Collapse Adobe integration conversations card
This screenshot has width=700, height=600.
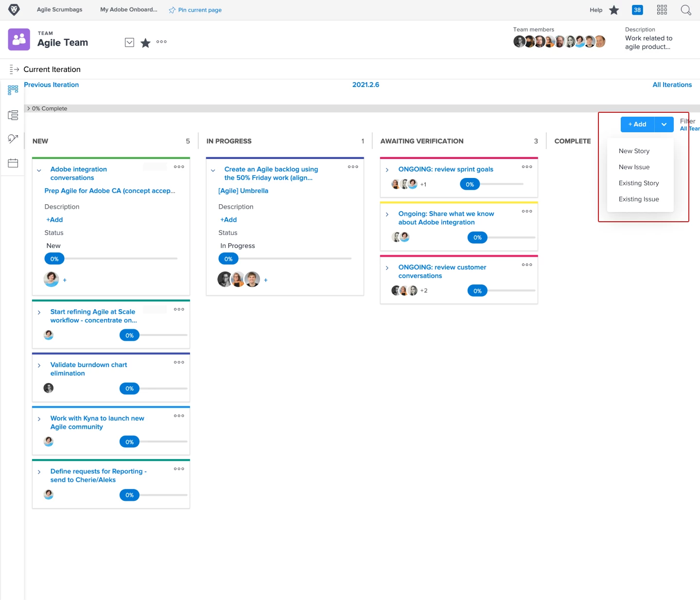39,170
